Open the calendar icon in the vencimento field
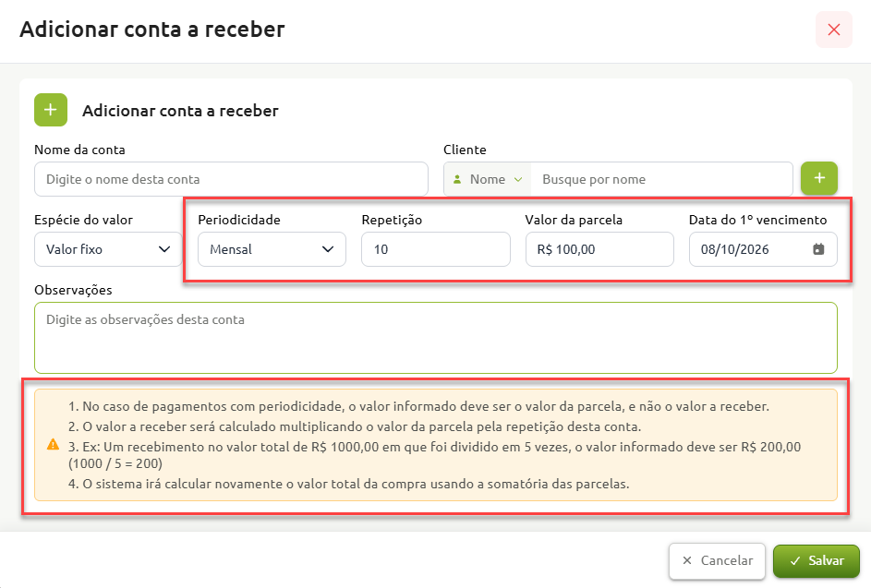Image resolution: width=871 pixels, height=588 pixels. tap(818, 249)
